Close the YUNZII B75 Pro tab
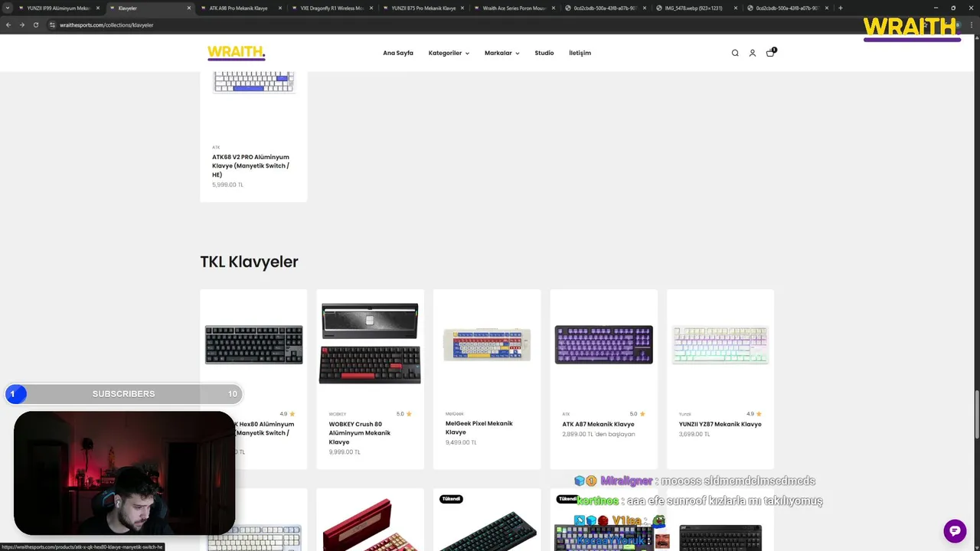The image size is (980, 551). [x=462, y=8]
